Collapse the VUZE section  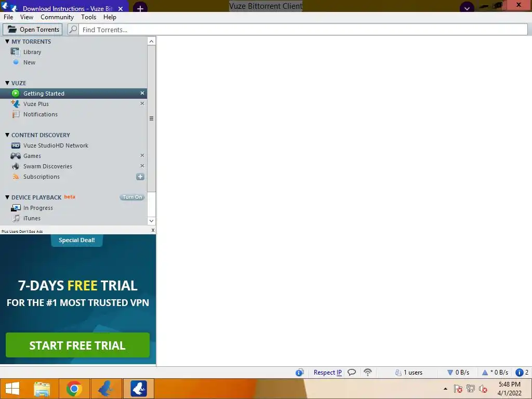(7, 83)
